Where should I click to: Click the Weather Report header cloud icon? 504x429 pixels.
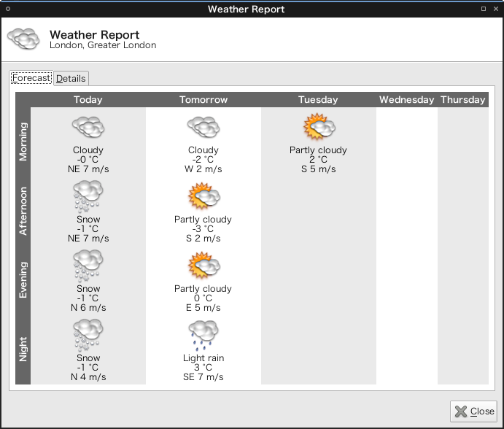23,39
